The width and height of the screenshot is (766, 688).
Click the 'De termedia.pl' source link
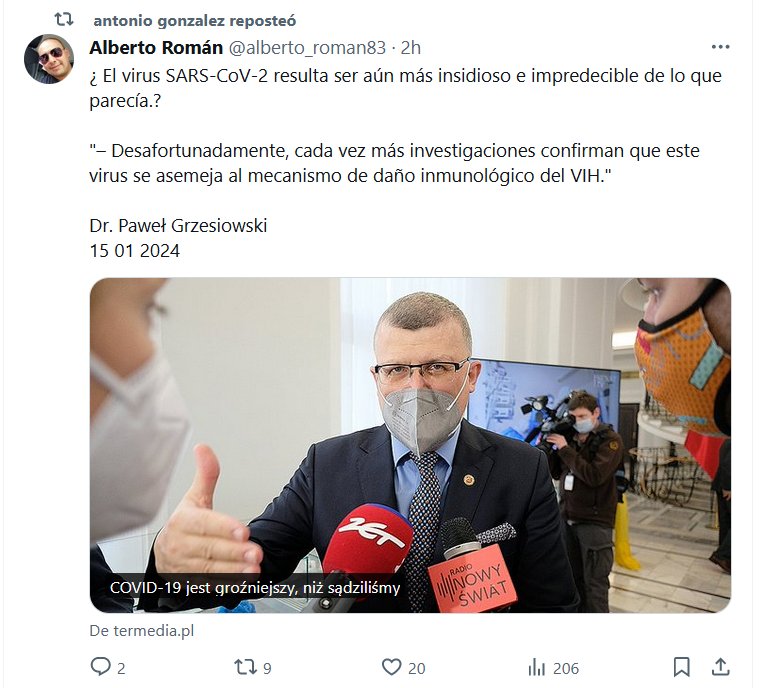click(142, 630)
